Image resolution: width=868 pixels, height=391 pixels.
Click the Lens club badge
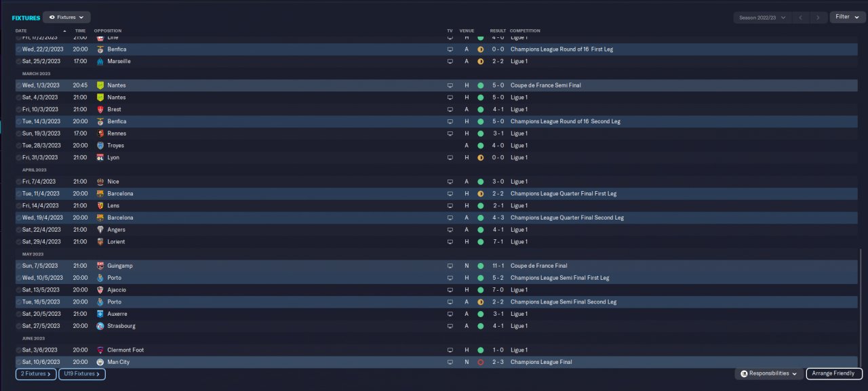coord(100,206)
